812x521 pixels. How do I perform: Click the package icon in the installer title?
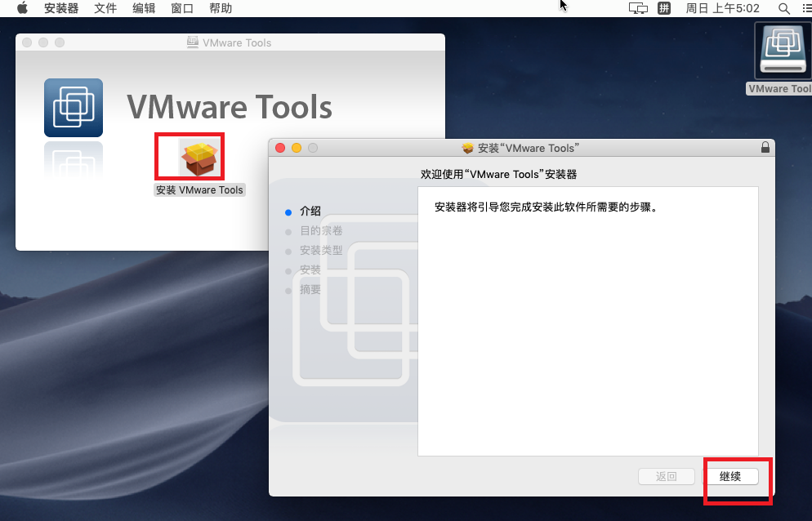pos(467,148)
